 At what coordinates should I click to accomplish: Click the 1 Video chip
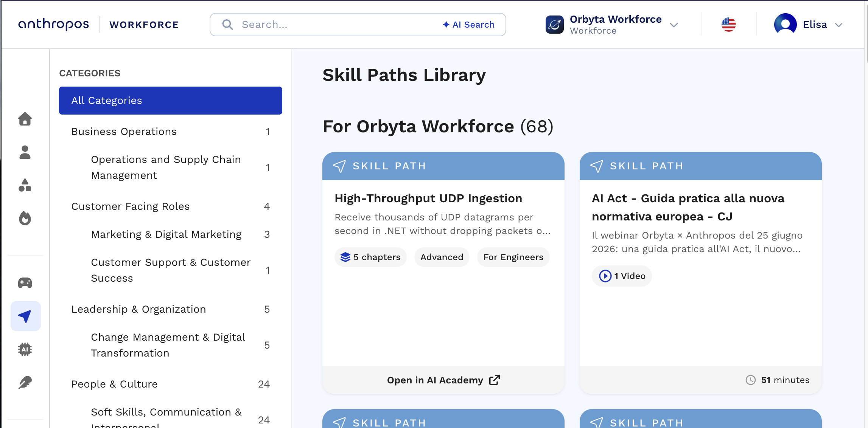pos(621,276)
